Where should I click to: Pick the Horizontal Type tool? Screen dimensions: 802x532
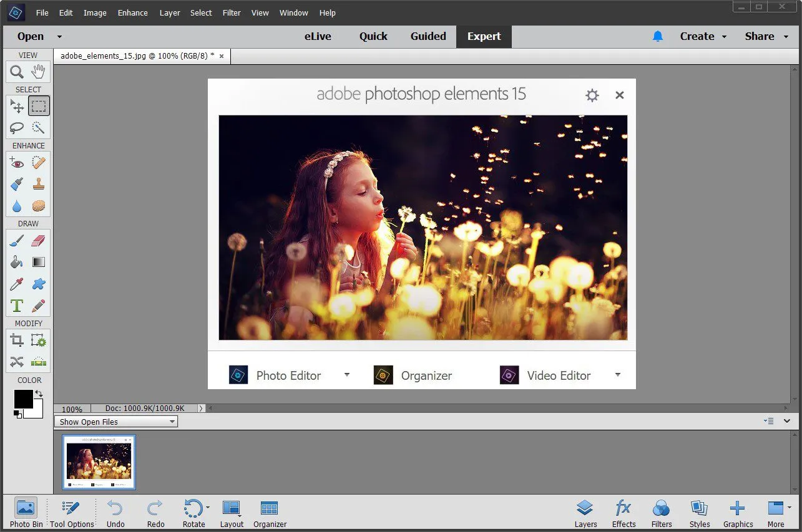coord(17,306)
